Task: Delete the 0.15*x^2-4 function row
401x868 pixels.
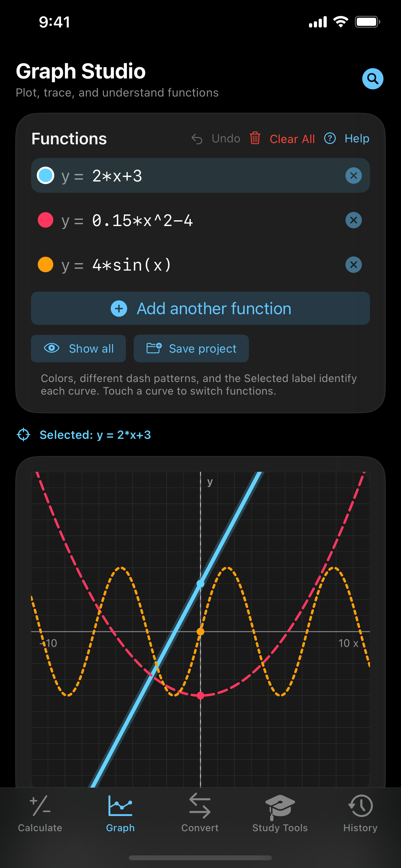Action: 353,220
